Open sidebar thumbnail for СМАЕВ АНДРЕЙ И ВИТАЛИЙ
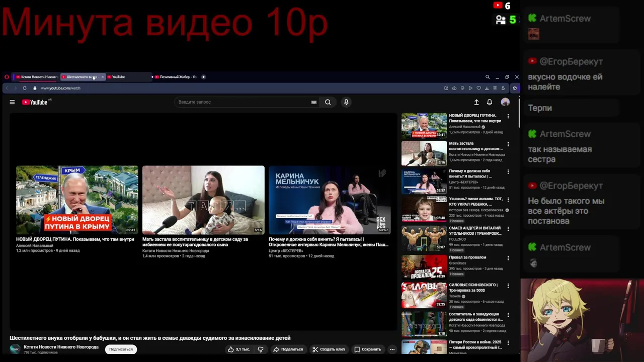The width and height of the screenshot is (644, 362). [424, 238]
